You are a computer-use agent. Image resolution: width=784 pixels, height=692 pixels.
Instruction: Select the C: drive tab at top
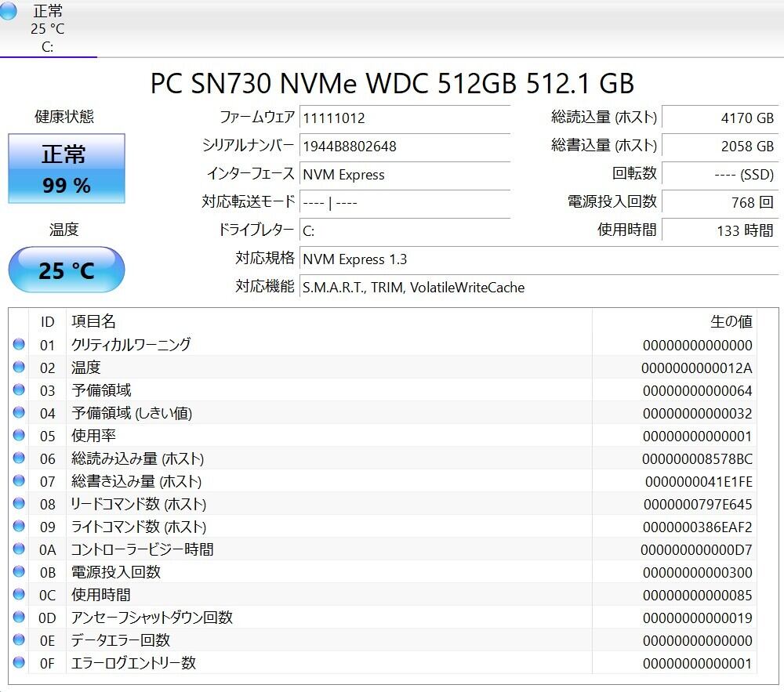(48, 29)
